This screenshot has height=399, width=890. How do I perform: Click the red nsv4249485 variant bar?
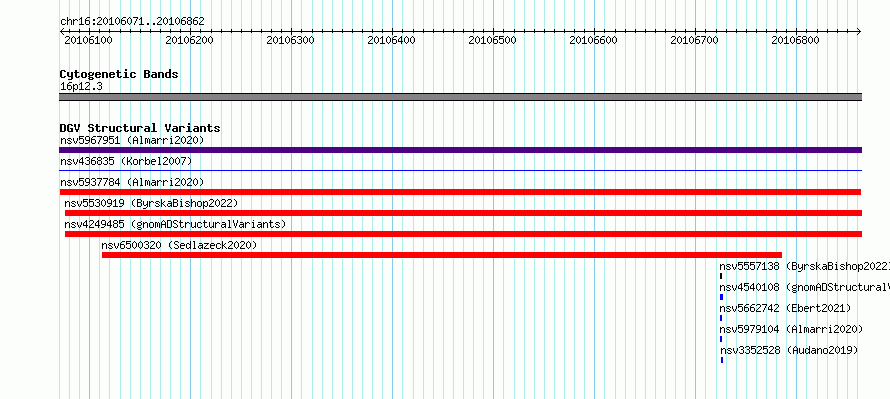pyautogui.click(x=463, y=234)
